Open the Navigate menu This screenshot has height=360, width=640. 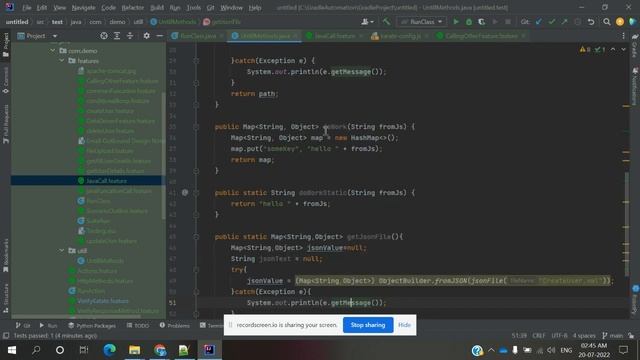click(x=83, y=8)
